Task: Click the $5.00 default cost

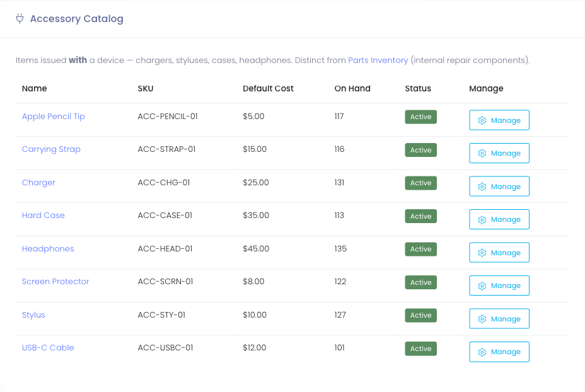Action: (253, 117)
